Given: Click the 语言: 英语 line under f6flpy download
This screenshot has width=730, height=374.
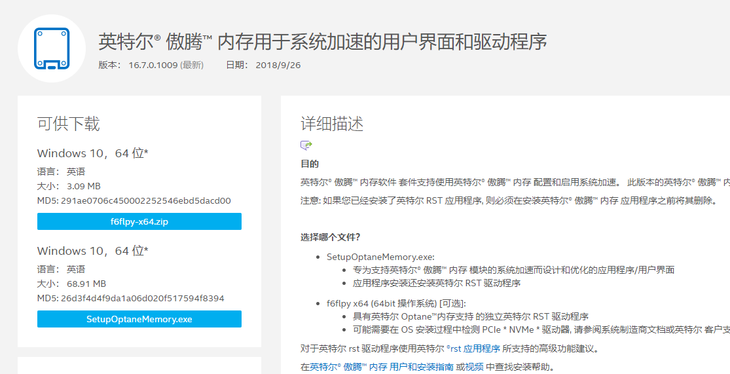Looking at the screenshot, I should coord(61,172).
